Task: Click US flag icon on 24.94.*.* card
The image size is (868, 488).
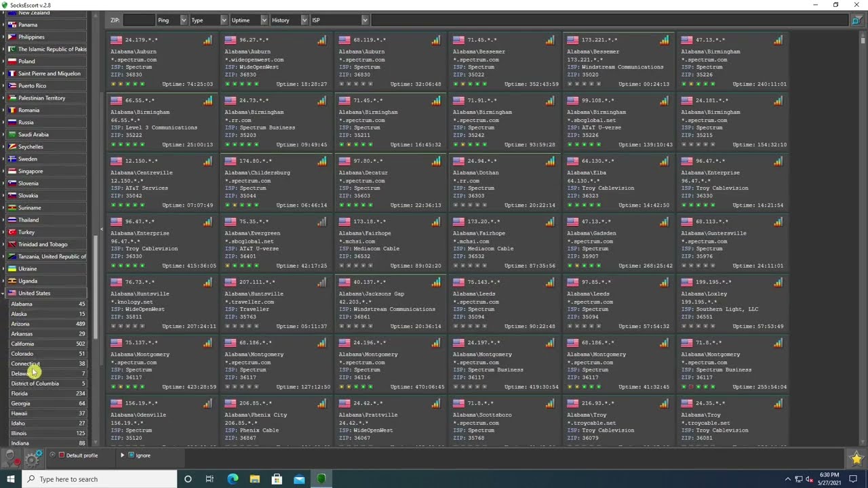Action: 458,161
